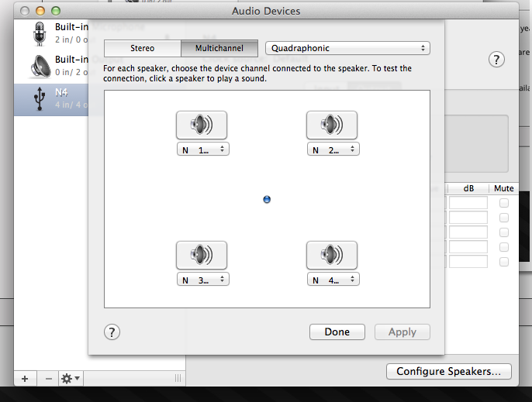Add a device with the plus button
This screenshot has height=402, width=532.
[x=25, y=378]
